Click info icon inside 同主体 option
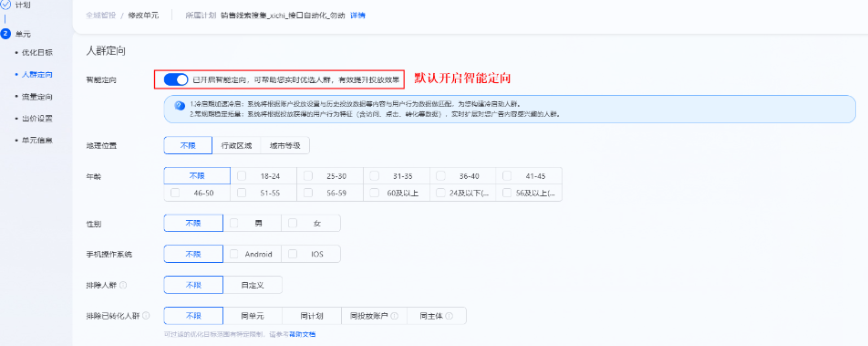 click(x=449, y=316)
